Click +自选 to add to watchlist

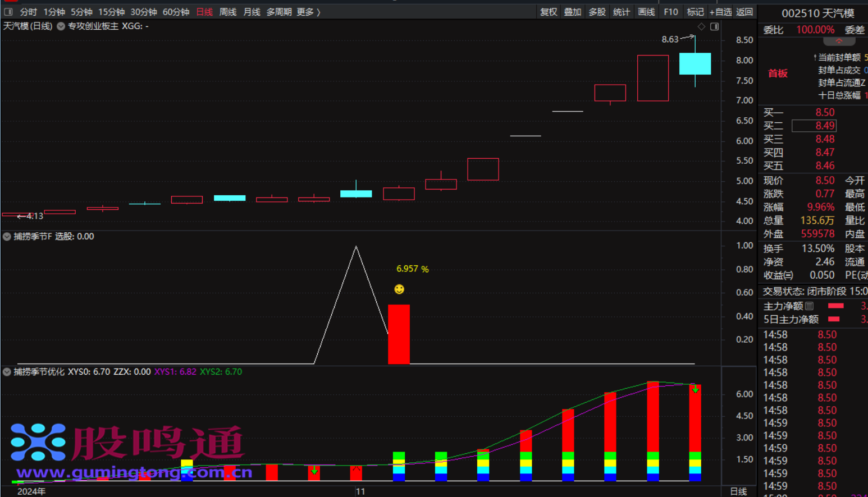click(x=720, y=12)
